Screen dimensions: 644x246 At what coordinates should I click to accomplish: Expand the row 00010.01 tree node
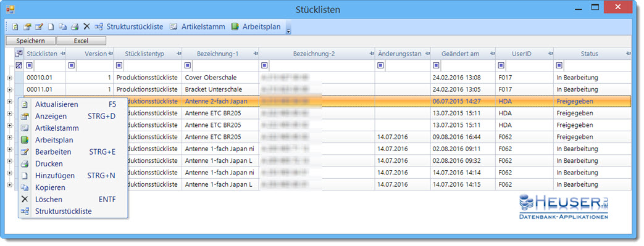coord(9,78)
